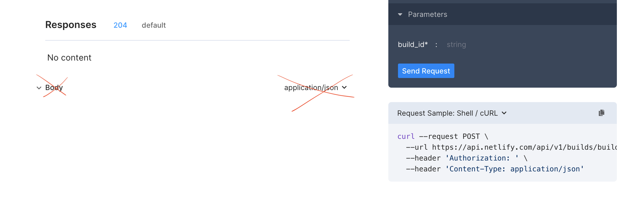Screen dimensions: 644x203
Task: Click the required build_id parameter label
Action: point(413,44)
